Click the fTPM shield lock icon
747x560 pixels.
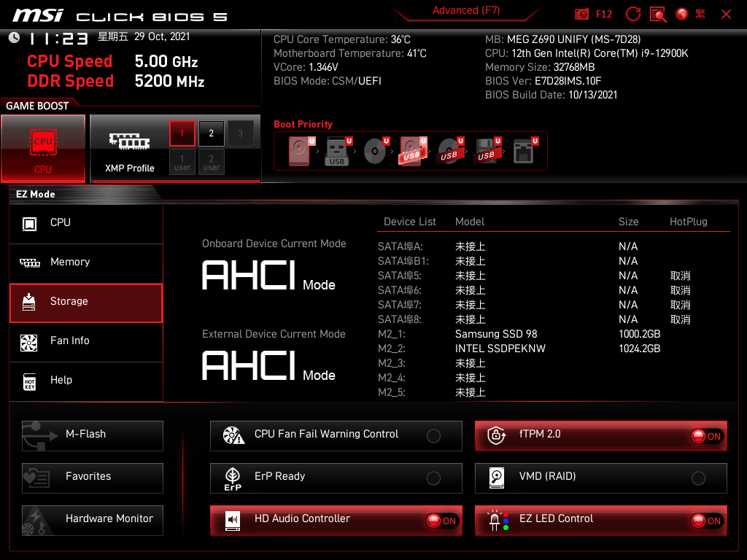point(496,435)
